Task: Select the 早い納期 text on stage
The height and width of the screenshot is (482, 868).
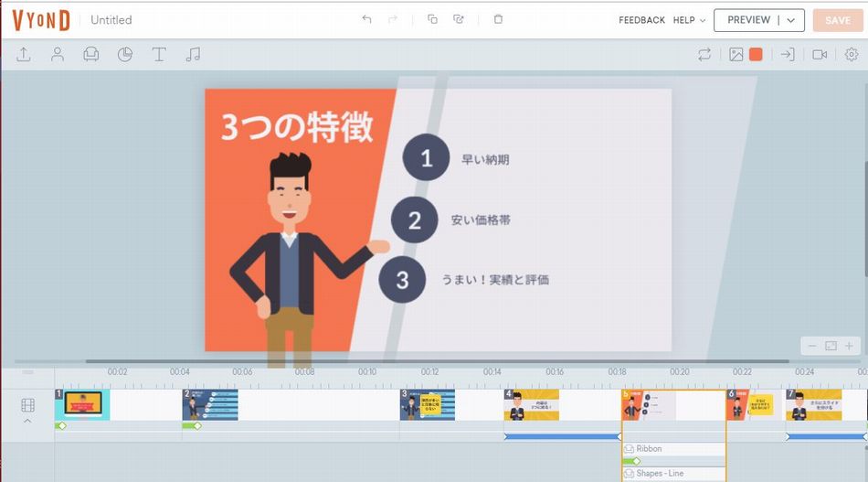Action: (x=485, y=159)
